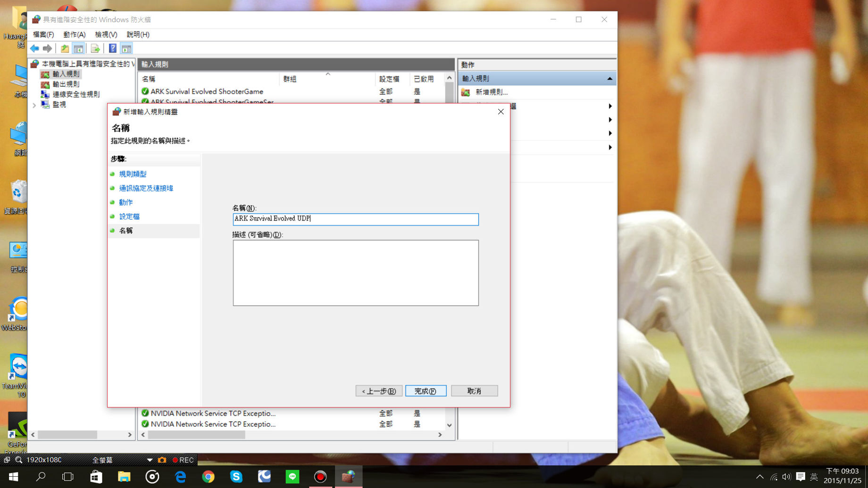Click the Forward arrow in the firewall toolbar
This screenshot has height=488, width=868.
click(47, 49)
